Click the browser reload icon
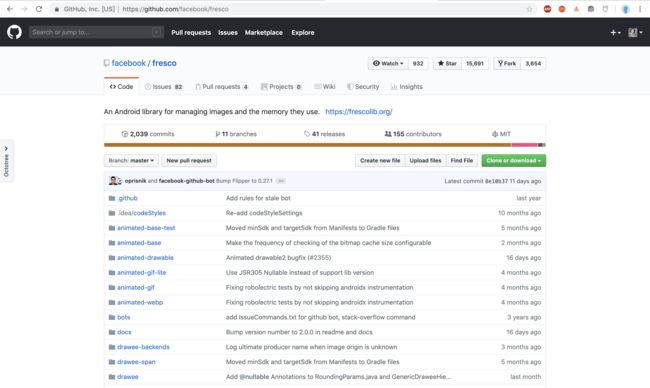The width and height of the screenshot is (650, 388). tap(39, 9)
